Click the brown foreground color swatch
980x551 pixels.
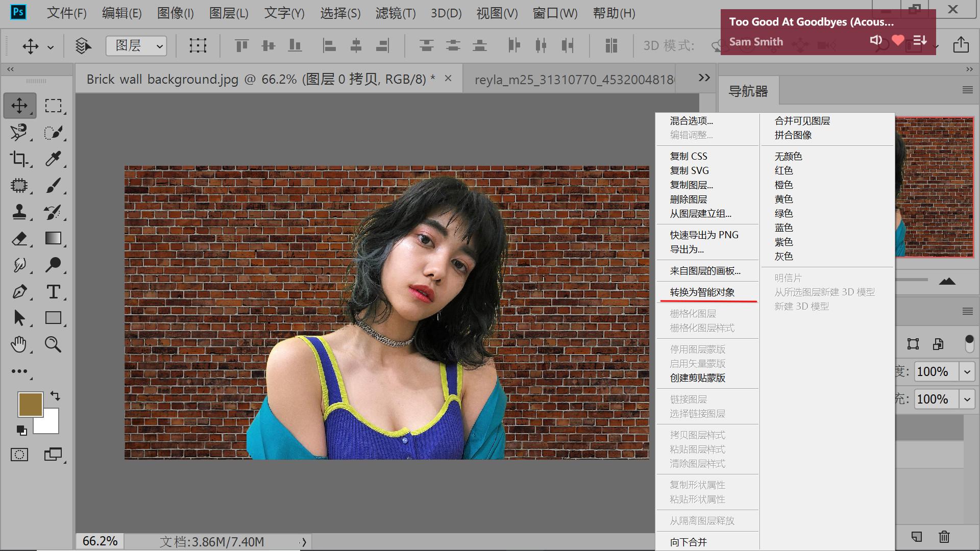click(30, 404)
